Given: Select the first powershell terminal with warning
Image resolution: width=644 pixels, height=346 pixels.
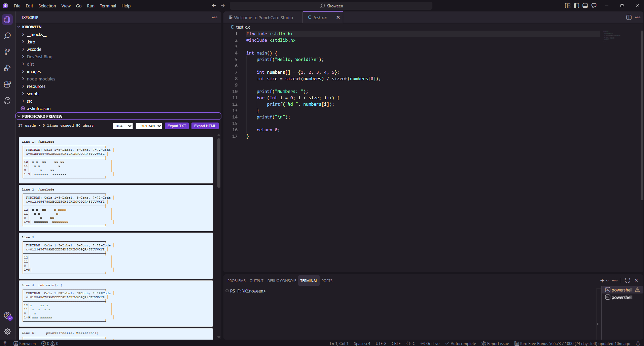Looking at the screenshot, I should (622, 290).
